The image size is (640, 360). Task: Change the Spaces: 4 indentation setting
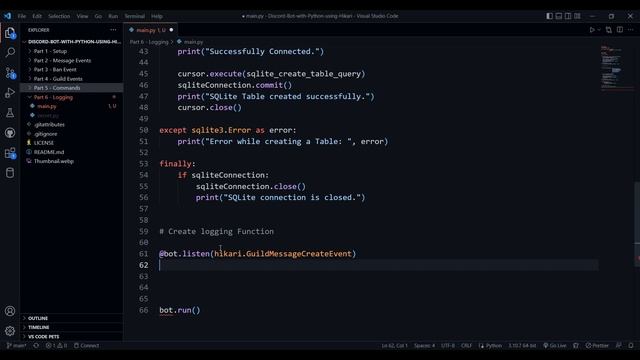tap(424, 346)
